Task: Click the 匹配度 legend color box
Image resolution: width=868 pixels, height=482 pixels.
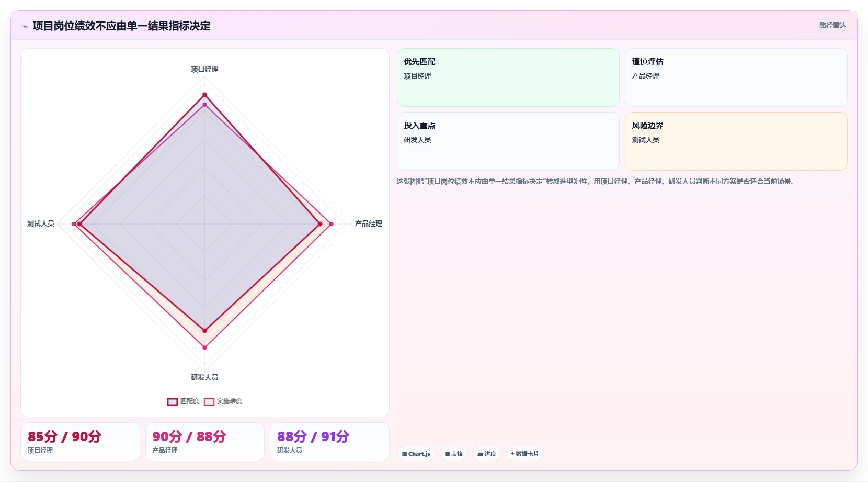Action: (x=173, y=401)
